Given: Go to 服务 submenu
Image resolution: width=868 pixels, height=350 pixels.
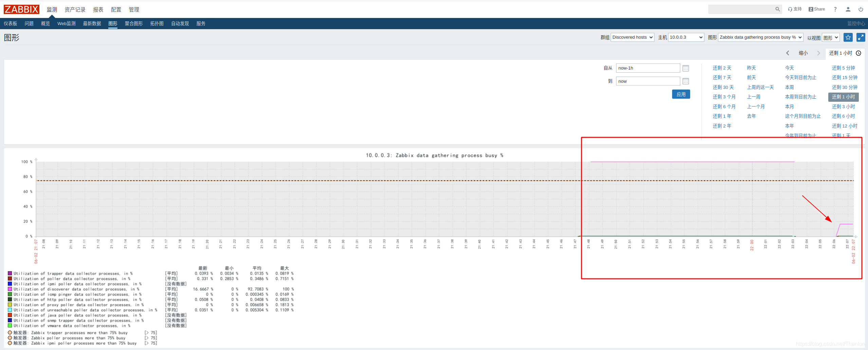Looking at the screenshot, I should coord(201,23).
